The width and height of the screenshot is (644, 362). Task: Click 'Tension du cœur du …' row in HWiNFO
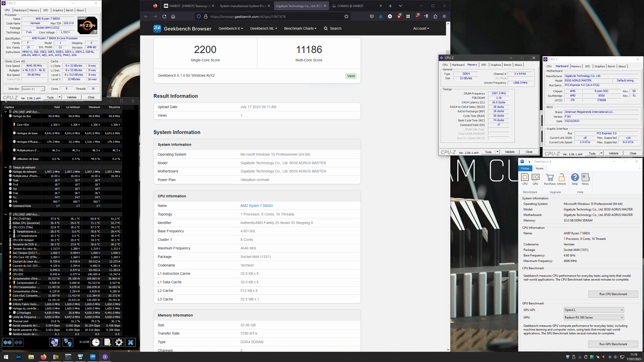(x=62, y=249)
